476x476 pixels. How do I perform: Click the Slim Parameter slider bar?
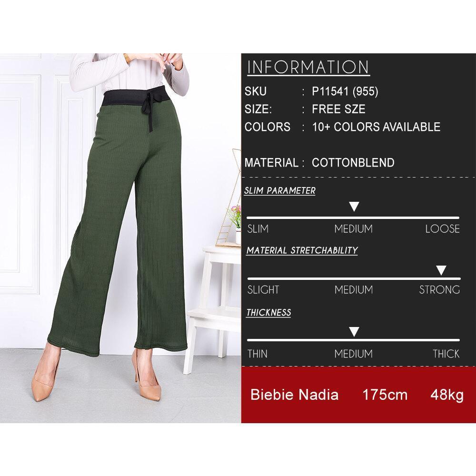pos(353,218)
